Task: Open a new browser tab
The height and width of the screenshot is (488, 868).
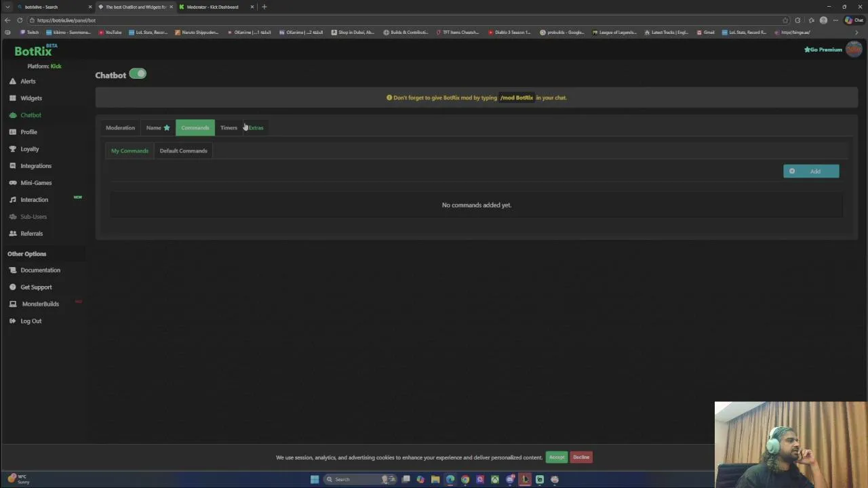Action: tap(264, 7)
